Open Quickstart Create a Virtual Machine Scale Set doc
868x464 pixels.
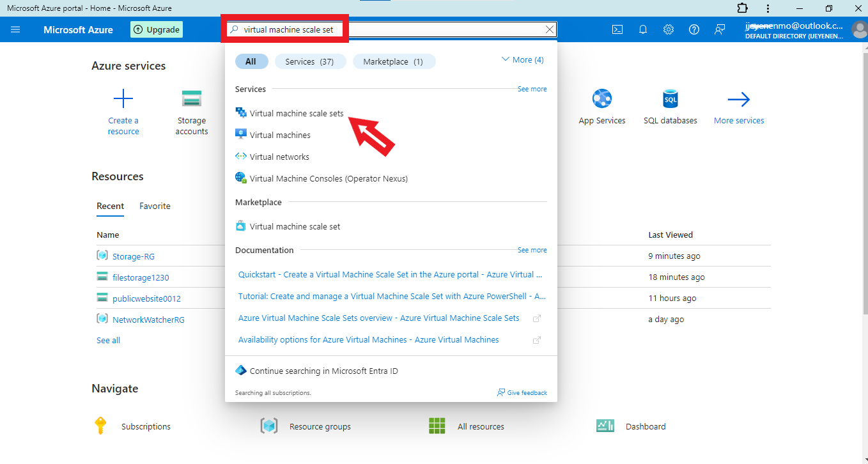pos(391,274)
